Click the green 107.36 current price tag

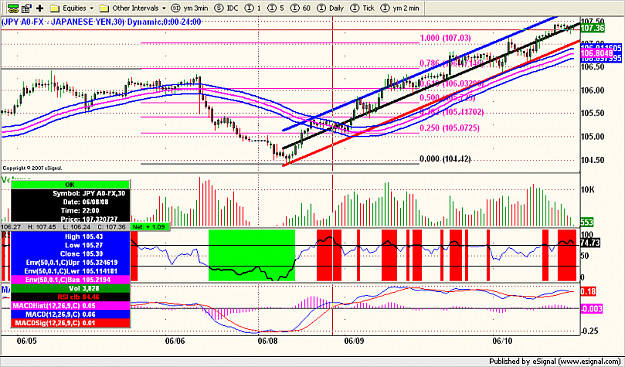coord(593,28)
